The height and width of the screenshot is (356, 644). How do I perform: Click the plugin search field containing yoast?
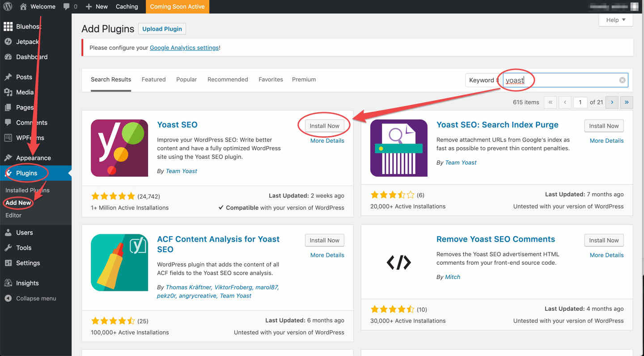[x=565, y=80]
